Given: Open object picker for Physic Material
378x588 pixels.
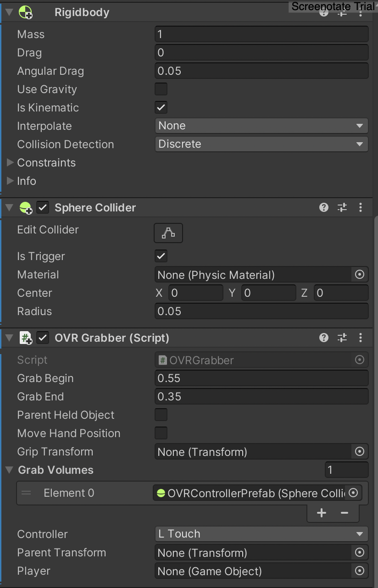Looking at the screenshot, I should [360, 275].
